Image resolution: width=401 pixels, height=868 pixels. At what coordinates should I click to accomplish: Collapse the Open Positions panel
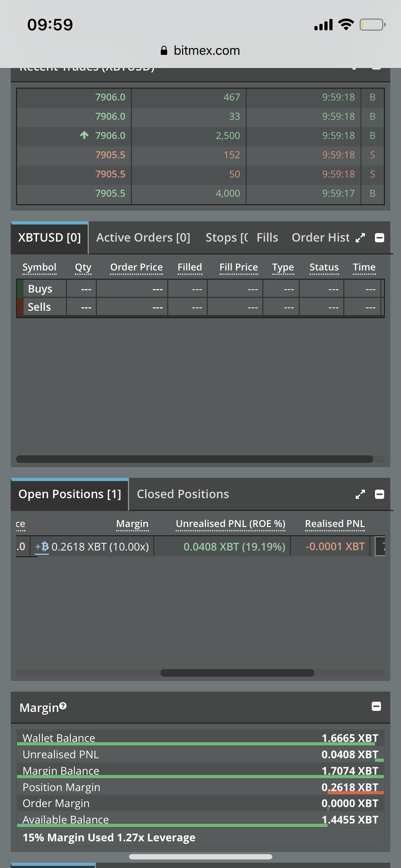point(380,494)
